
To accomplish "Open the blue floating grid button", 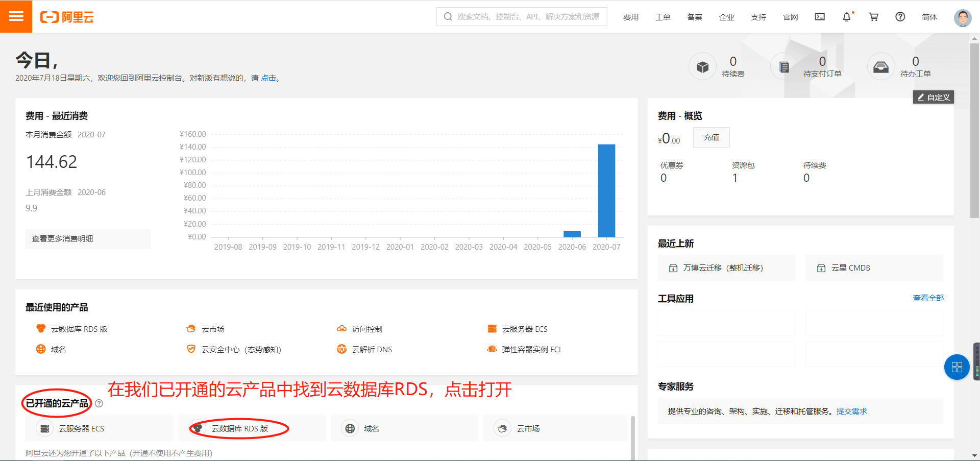I will pyautogui.click(x=957, y=367).
